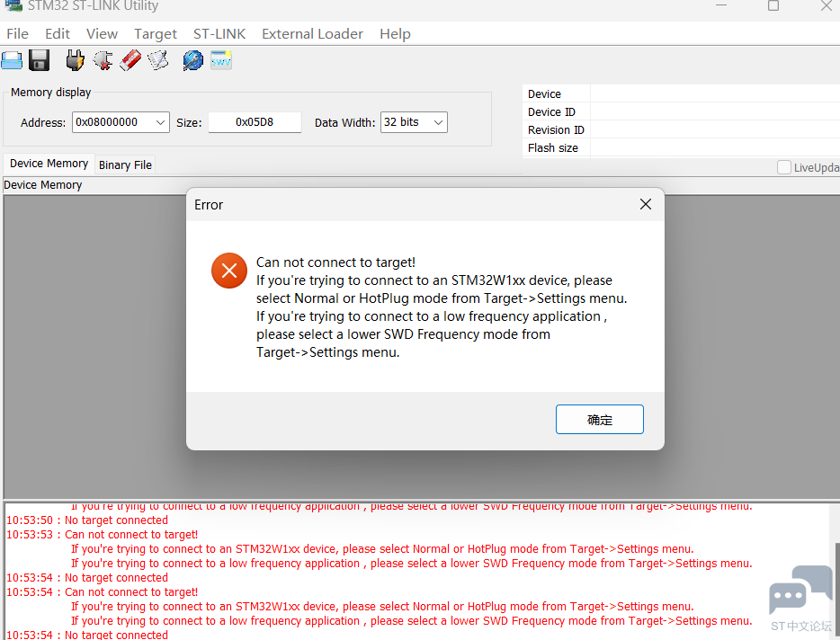Switch to the Binary File tab
The width and height of the screenshot is (840, 640).
click(125, 165)
